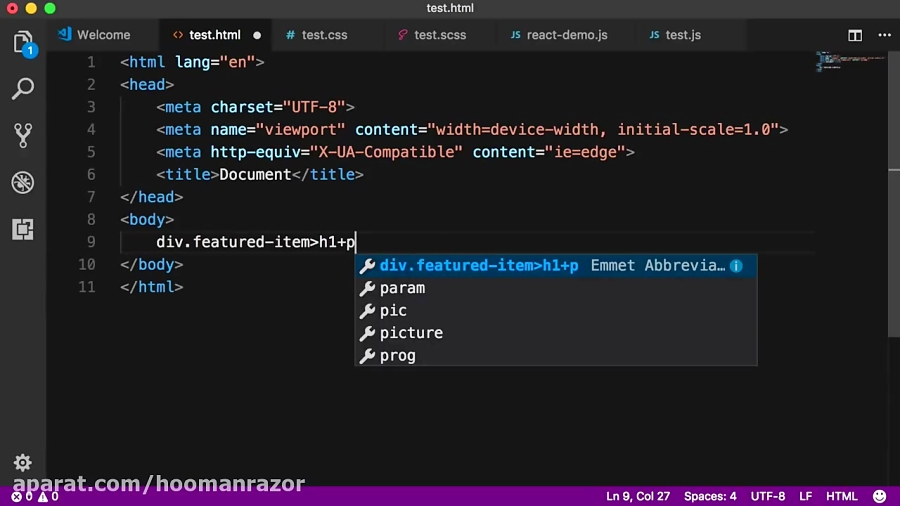900x506 pixels.
Task: Select the 'picture' autocomplete suggestion
Action: point(411,333)
